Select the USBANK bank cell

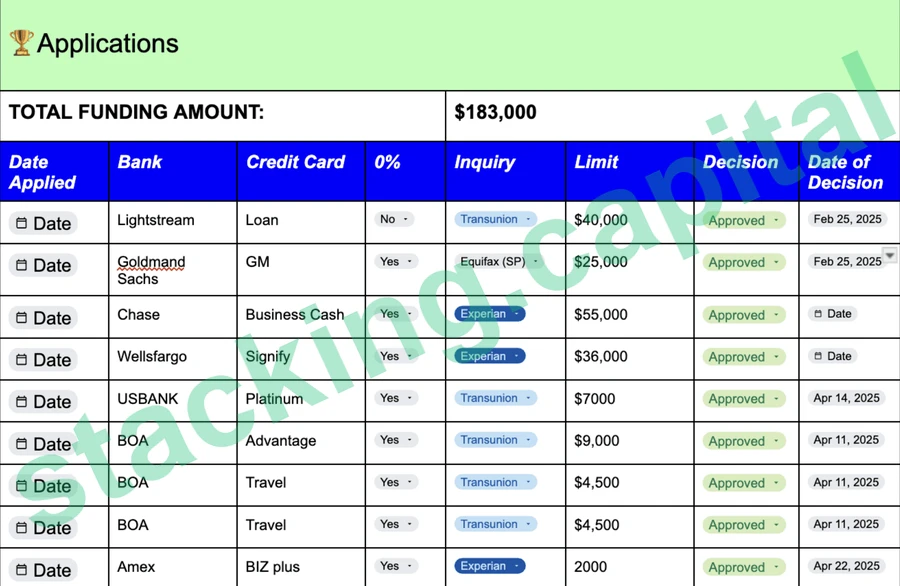pos(173,401)
